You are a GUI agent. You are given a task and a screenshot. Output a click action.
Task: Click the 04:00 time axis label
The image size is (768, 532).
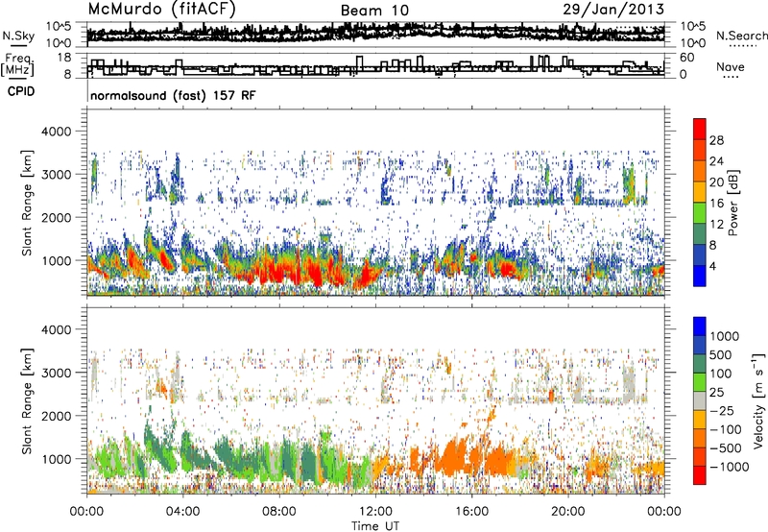[182, 512]
